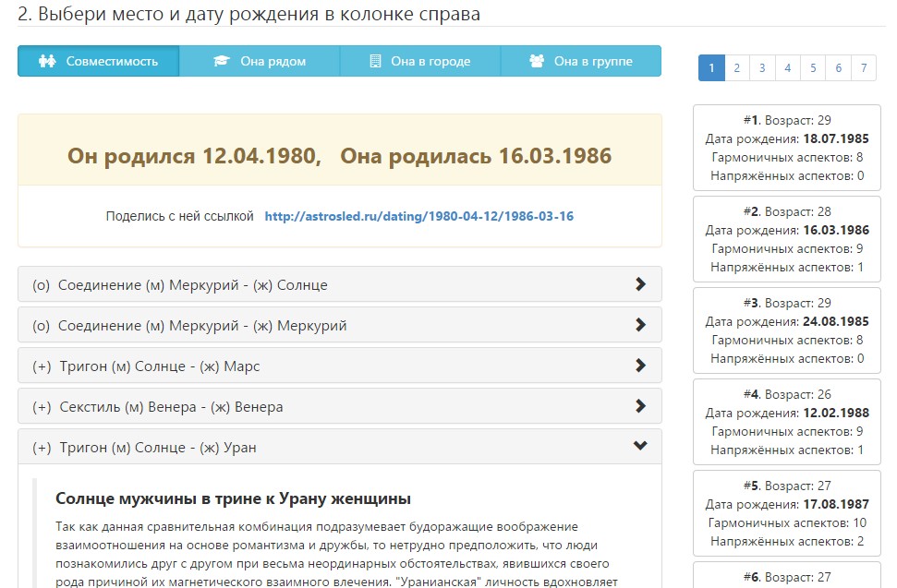Collapse chevron for Тригон Солнце - Уран

[x=641, y=446]
